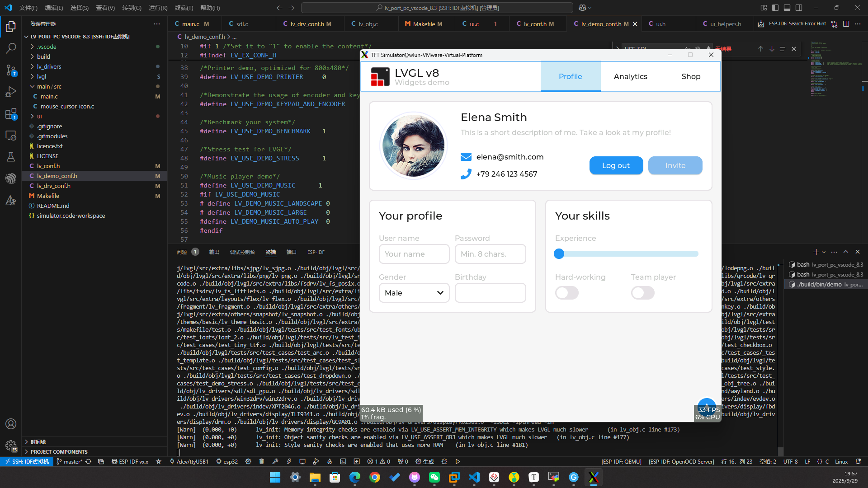
Task: Open Run and Debug view
Action: pos(11,92)
